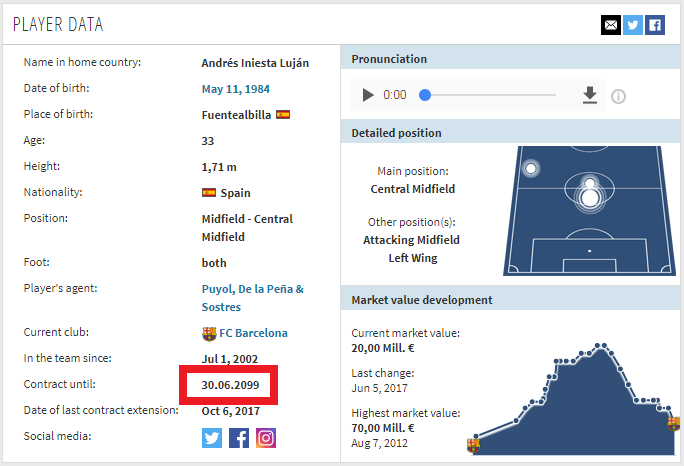
Task: Open player's Instagram social media profile
Action: 265,438
